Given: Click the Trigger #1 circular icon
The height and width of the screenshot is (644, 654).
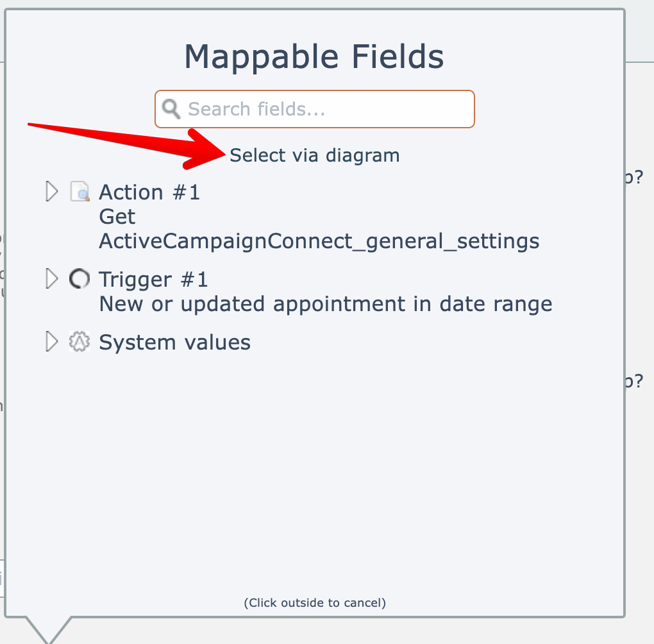Looking at the screenshot, I should tap(79, 279).
